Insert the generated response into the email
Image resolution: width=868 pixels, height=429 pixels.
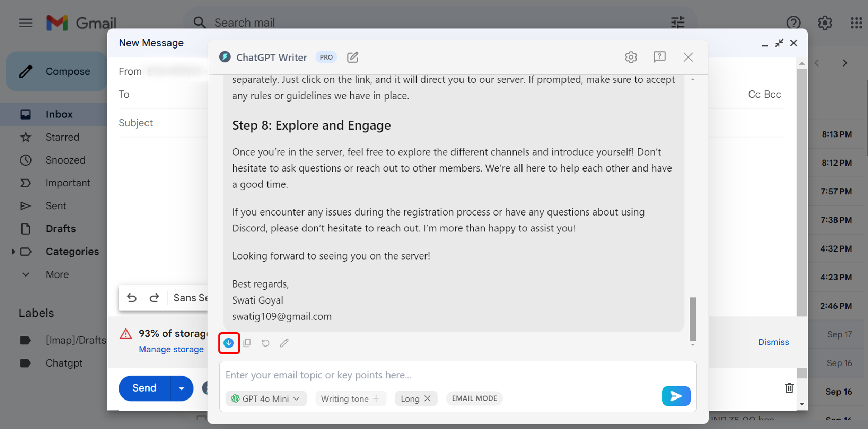[x=229, y=343]
